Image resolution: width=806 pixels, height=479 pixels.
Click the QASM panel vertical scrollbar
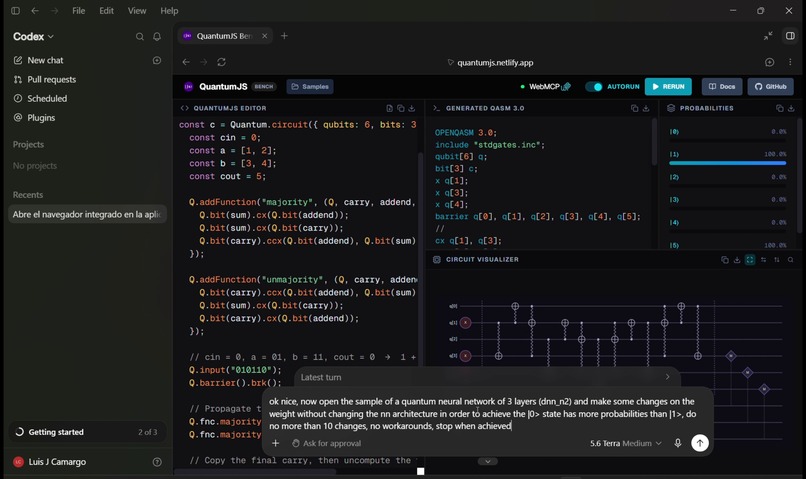(654, 142)
